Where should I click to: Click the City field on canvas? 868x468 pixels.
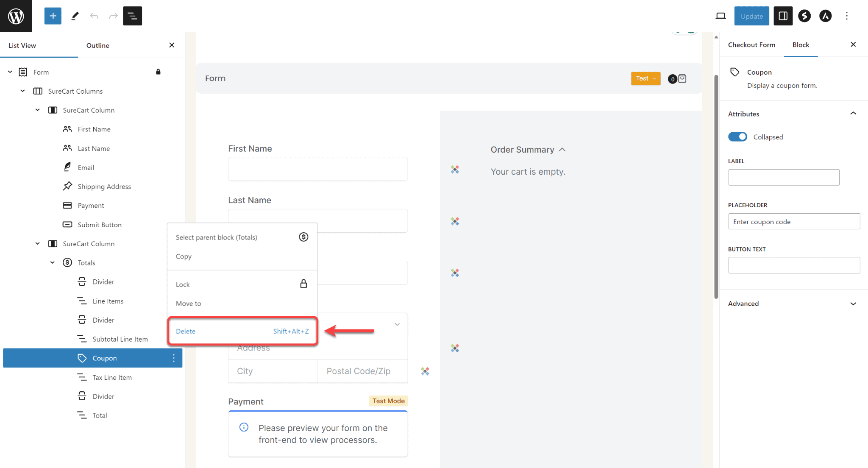point(273,371)
